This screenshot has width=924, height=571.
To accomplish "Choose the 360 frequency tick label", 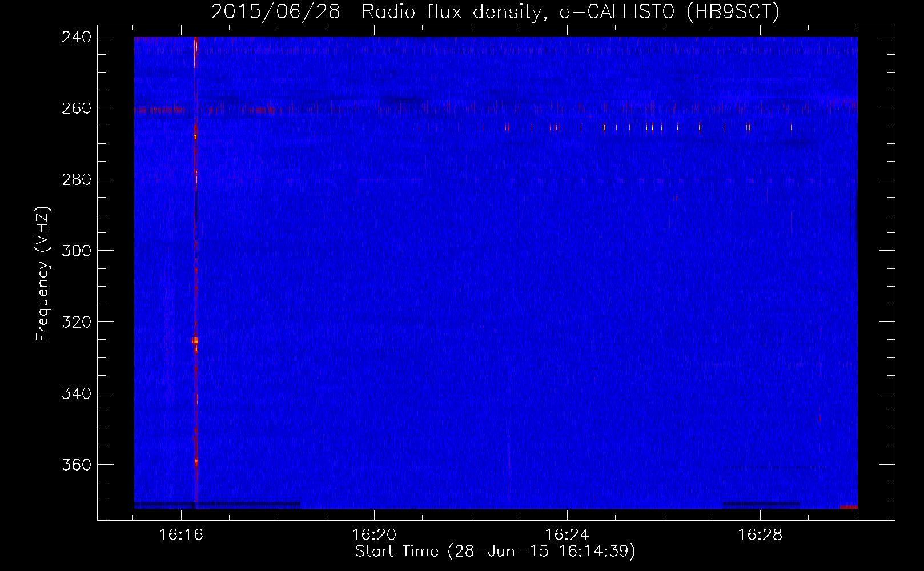I will 77,465.
